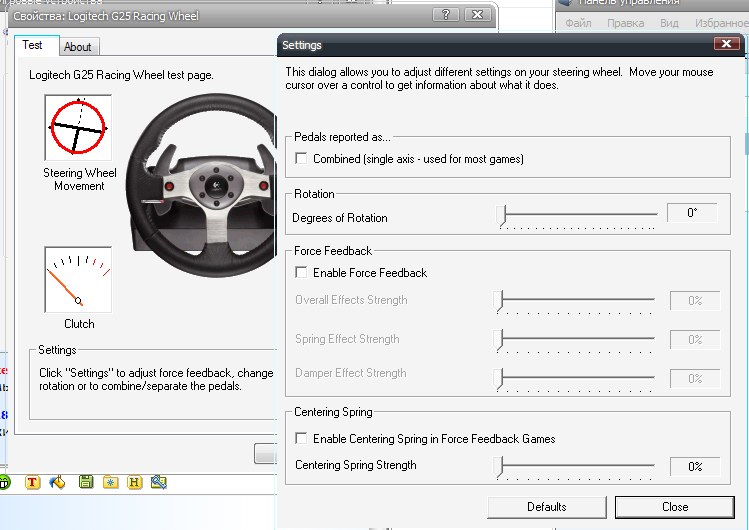Click the Steering Wheel Movement indicator
The image size is (749, 530).
pyautogui.click(x=78, y=127)
